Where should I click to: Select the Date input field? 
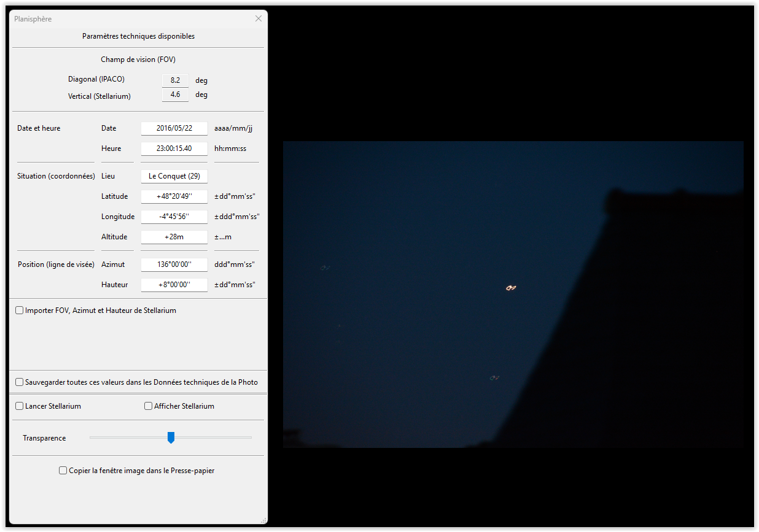point(174,128)
